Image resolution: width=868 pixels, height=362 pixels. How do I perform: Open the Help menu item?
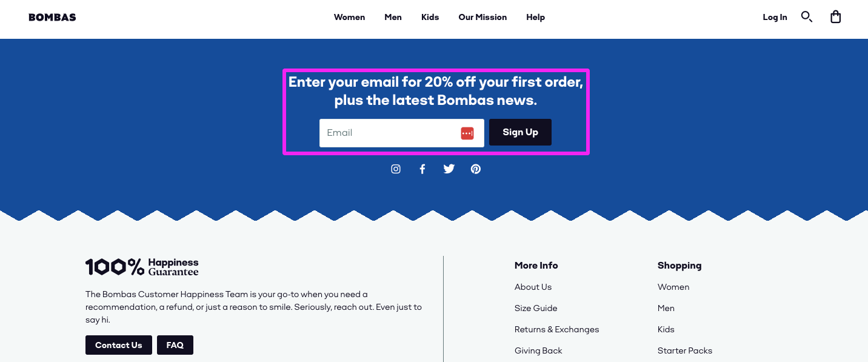(x=535, y=17)
